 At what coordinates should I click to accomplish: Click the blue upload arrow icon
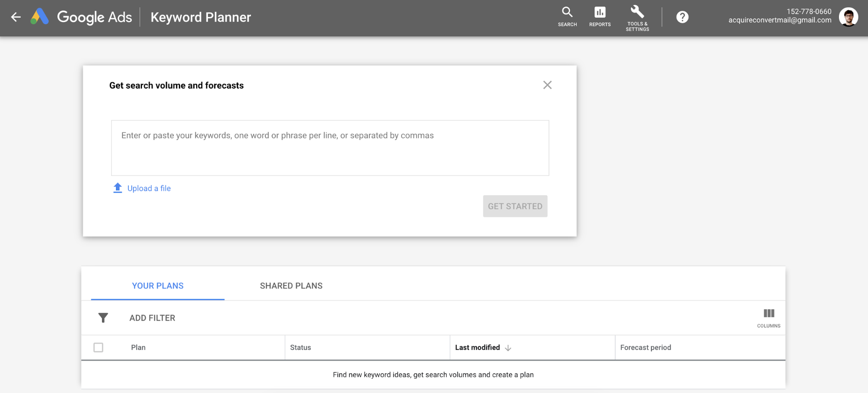point(118,188)
